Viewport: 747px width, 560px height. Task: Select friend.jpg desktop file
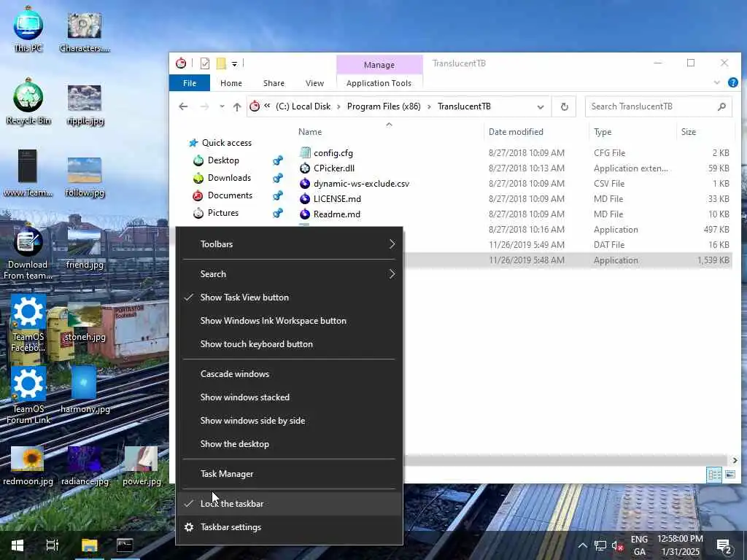tap(85, 249)
